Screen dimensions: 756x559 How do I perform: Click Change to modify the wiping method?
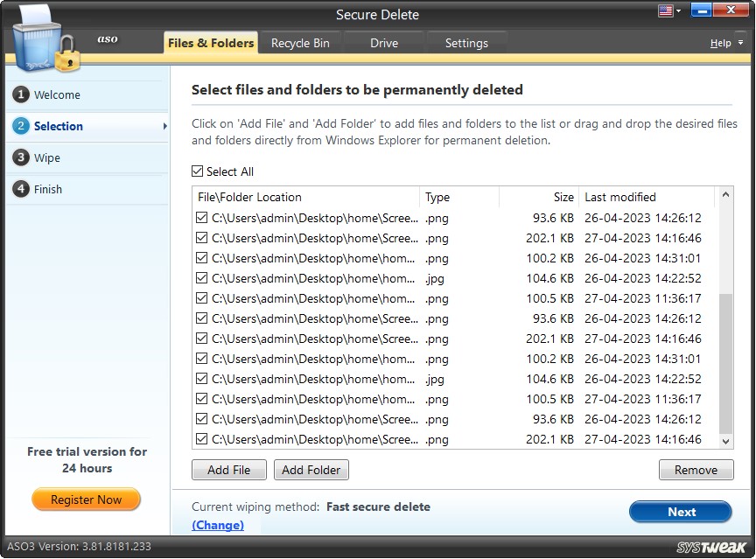(218, 525)
